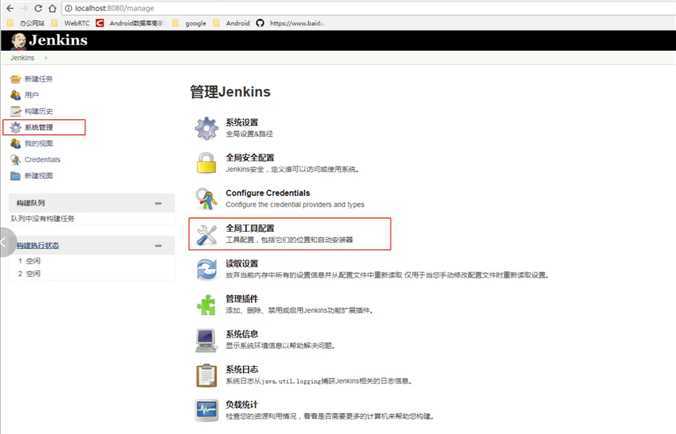Click the 新建视图 folder icon
The height and width of the screenshot is (434, 676).
click(x=16, y=176)
